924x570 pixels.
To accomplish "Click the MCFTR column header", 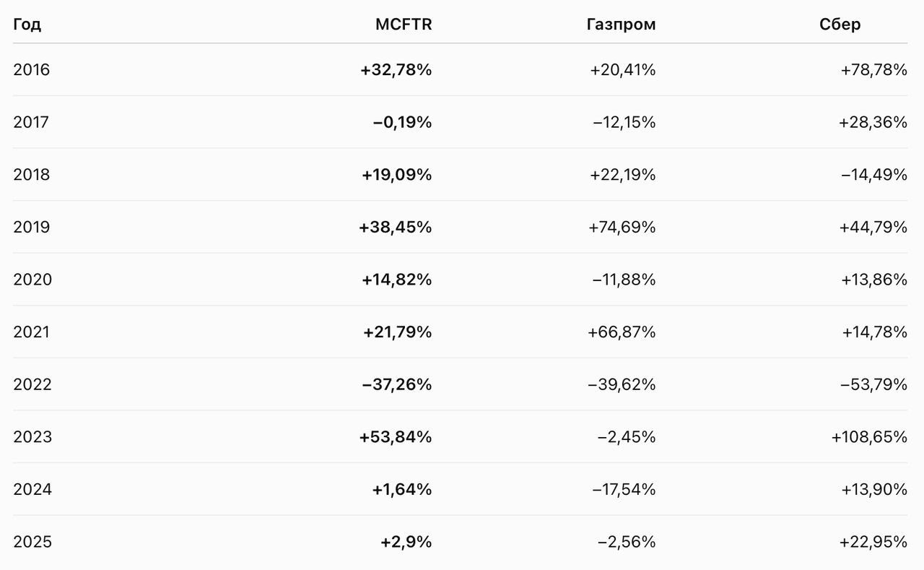I will click(x=404, y=25).
